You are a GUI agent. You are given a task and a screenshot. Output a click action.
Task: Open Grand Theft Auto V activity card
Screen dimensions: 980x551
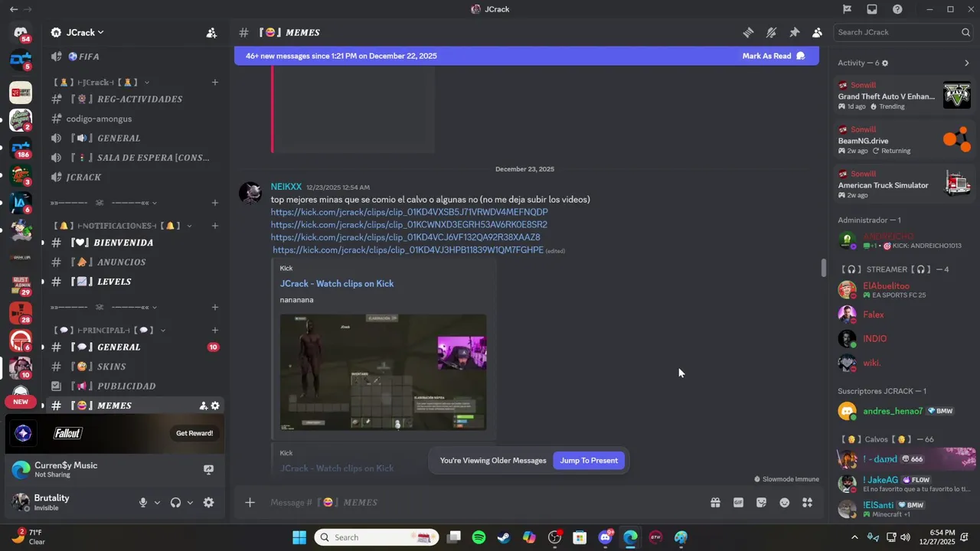click(x=904, y=96)
